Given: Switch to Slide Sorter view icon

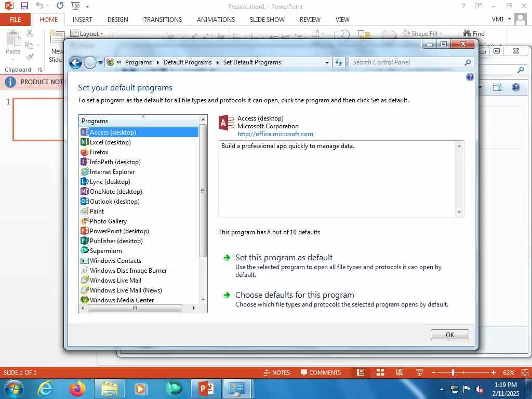Looking at the screenshot, I should click(380, 373).
